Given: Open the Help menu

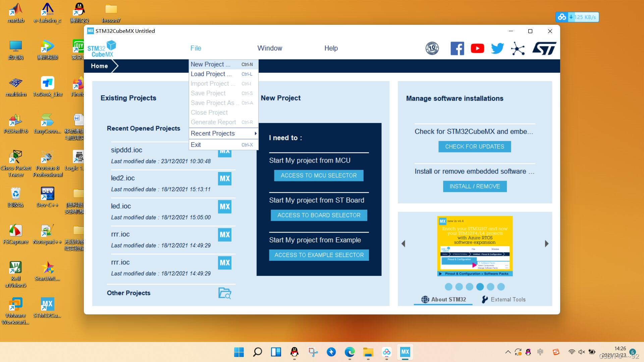Looking at the screenshot, I should pos(331,48).
